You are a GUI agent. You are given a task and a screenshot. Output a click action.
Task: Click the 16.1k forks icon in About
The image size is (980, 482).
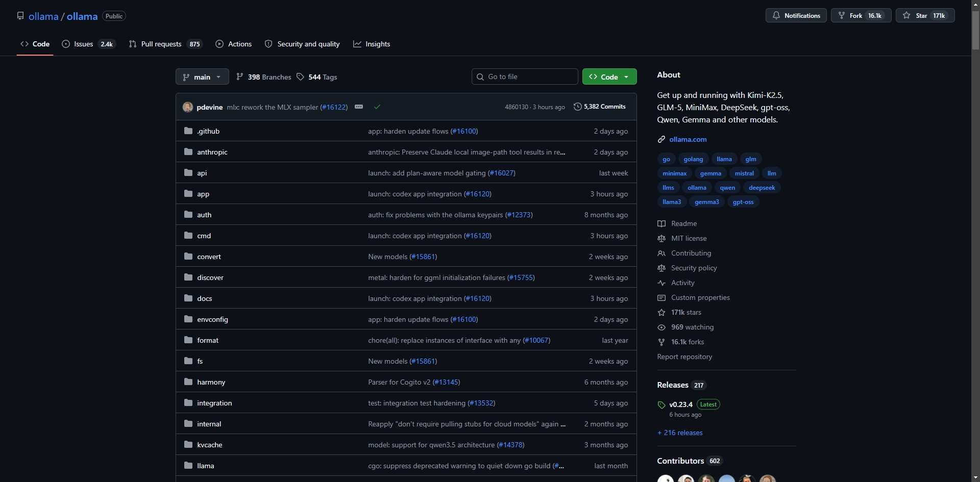[x=661, y=342]
